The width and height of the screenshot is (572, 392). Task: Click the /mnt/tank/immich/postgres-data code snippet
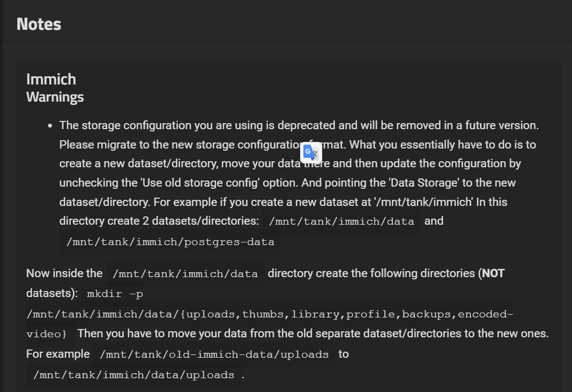(170, 242)
